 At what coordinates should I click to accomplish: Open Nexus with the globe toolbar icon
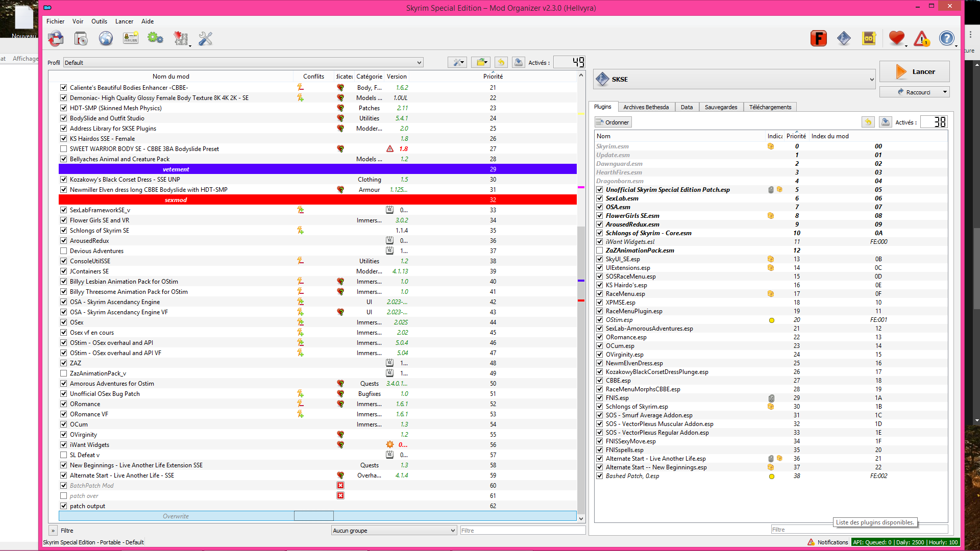106,38
